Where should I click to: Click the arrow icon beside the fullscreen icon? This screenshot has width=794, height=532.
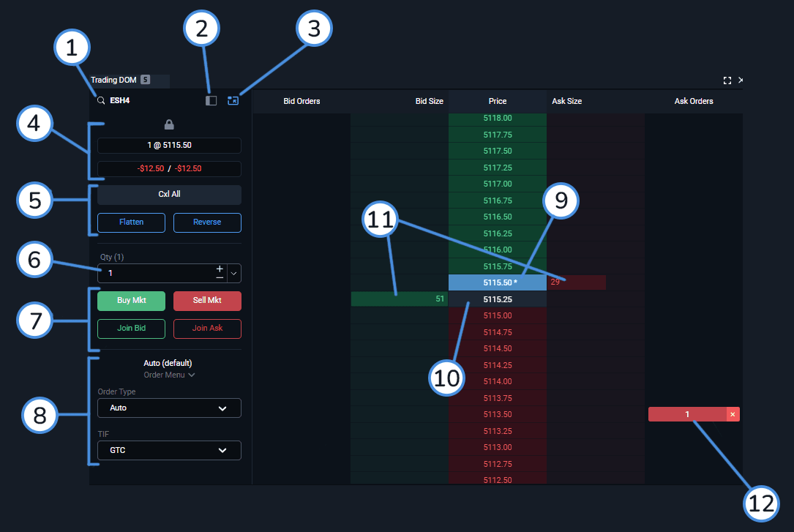tap(740, 80)
